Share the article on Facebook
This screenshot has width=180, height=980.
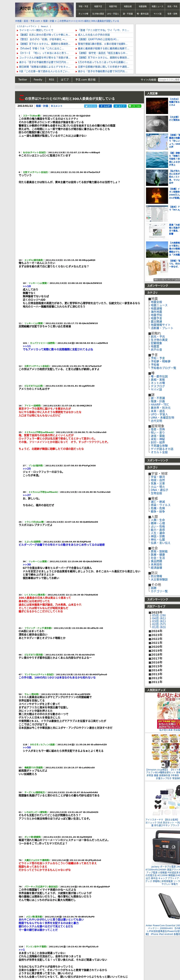click(105, 106)
